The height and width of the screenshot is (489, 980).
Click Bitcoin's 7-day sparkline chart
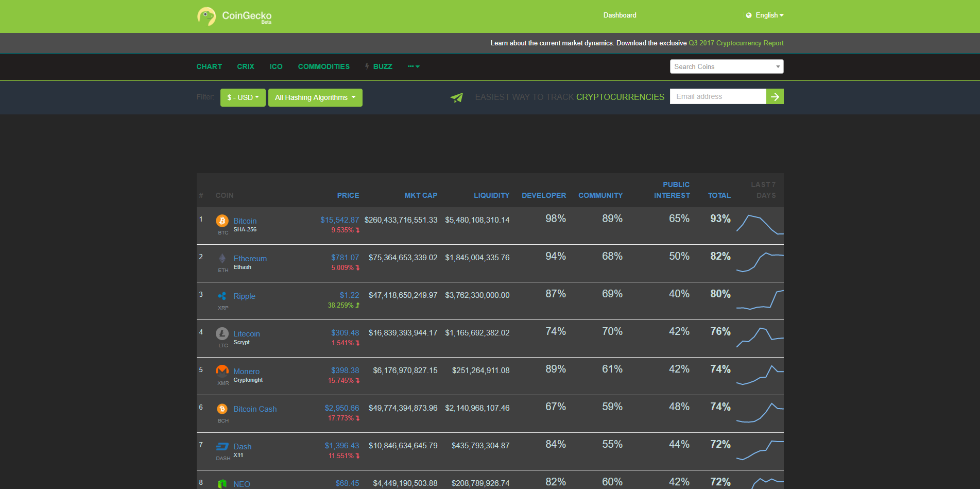(760, 225)
